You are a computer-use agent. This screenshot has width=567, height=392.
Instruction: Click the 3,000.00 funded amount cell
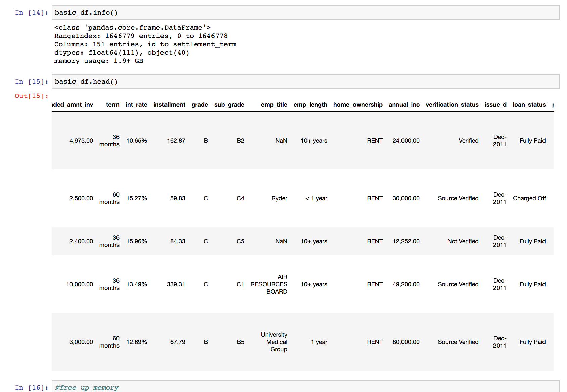click(x=81, y=342)
